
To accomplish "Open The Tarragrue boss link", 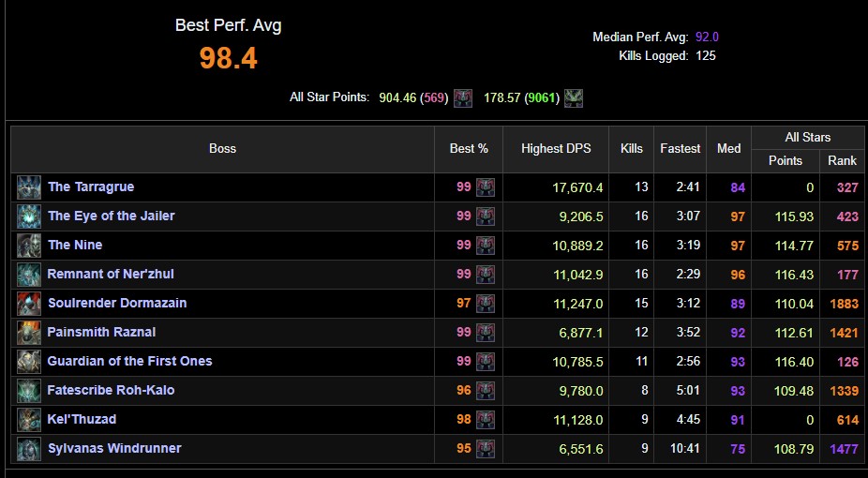I will (91, 187).
